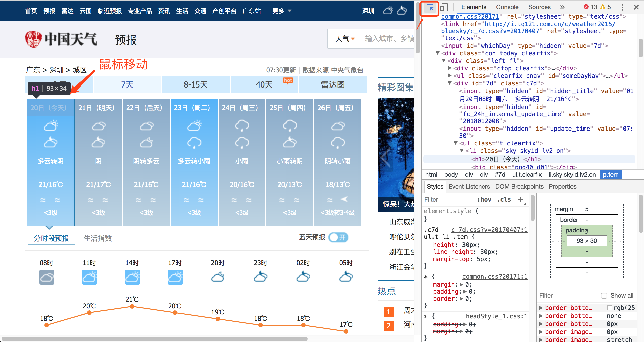
Task: Click the 20时 night cloud forecast icon
Action: pyautogui.click(x=218, y=277)
